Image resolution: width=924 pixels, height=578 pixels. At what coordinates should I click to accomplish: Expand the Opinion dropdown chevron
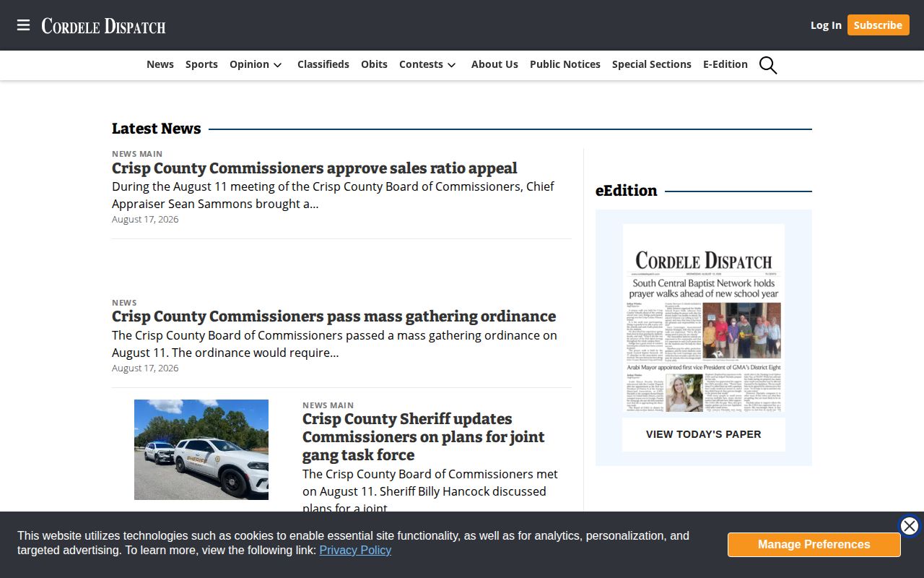[277, 65]
